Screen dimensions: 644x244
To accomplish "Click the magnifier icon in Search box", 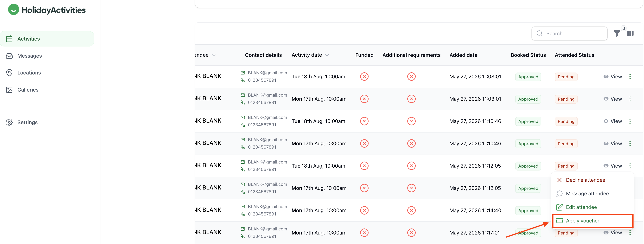I will [x=540, y=34].
